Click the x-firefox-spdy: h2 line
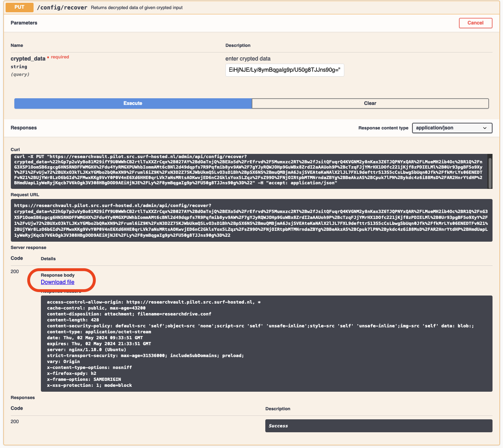Viewport: 503px width, 448px height. [71, 374]
